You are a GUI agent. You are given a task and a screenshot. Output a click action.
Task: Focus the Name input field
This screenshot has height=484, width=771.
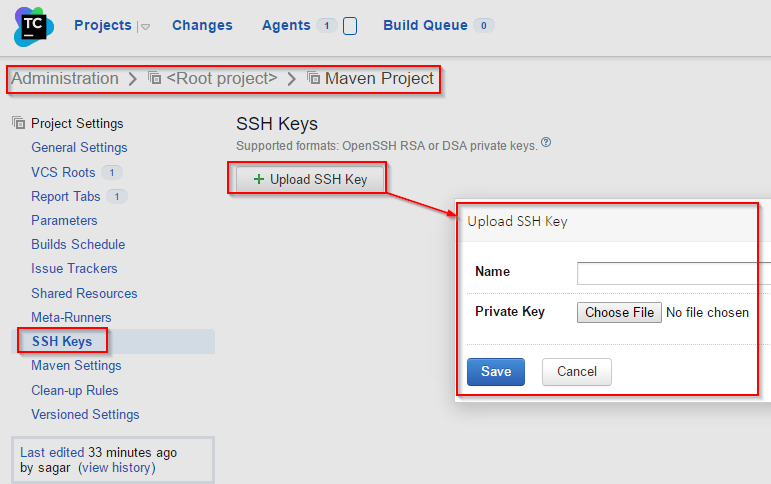click(x=674, y=273)
